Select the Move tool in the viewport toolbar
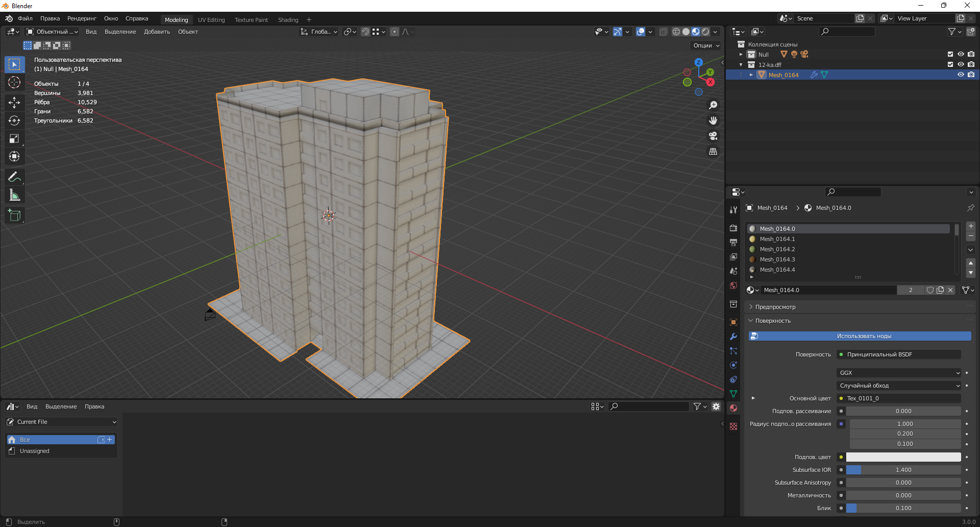The height and width of the screenshot is (527, 980). point(15,102)
